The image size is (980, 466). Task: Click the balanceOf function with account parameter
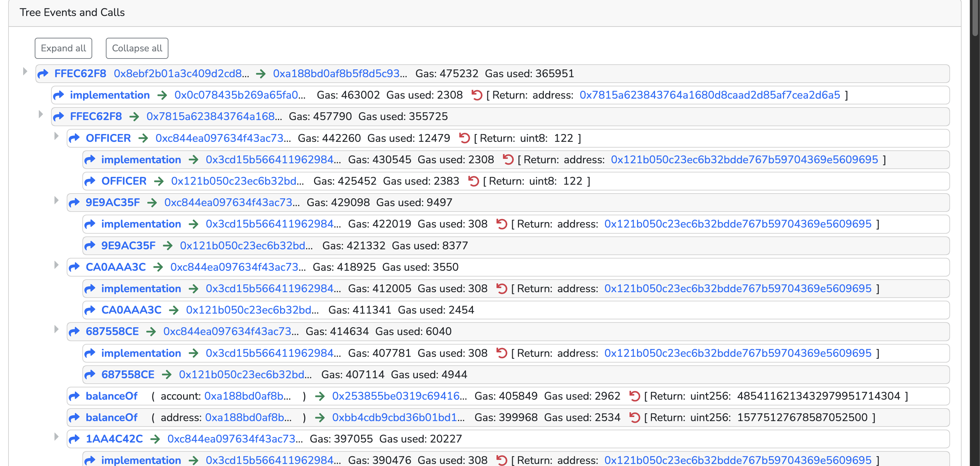(112, 396)
